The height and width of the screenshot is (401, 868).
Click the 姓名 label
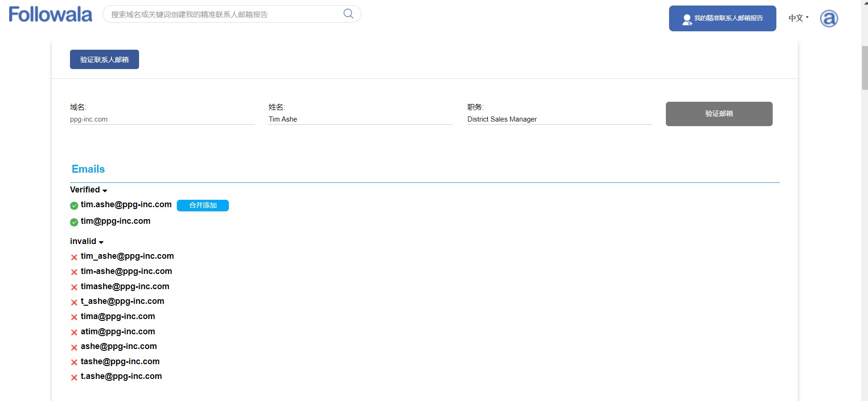click(277, 107)
